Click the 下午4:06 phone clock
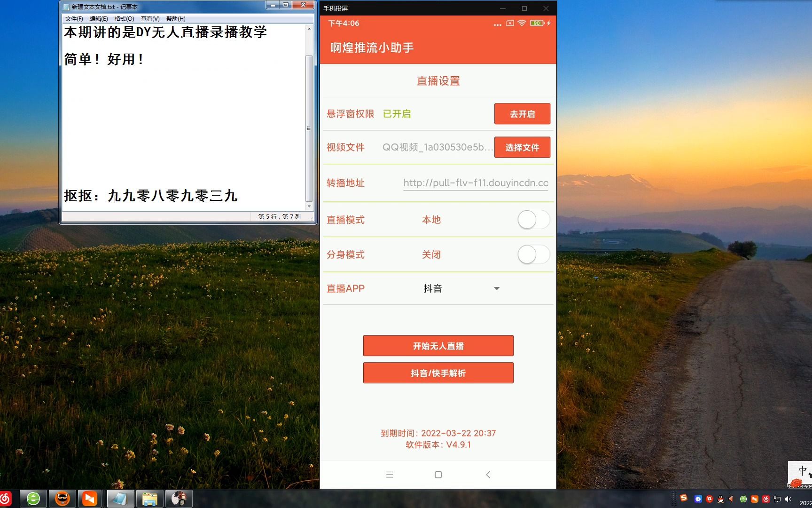The image size is (812, 508). click(344, 23)
